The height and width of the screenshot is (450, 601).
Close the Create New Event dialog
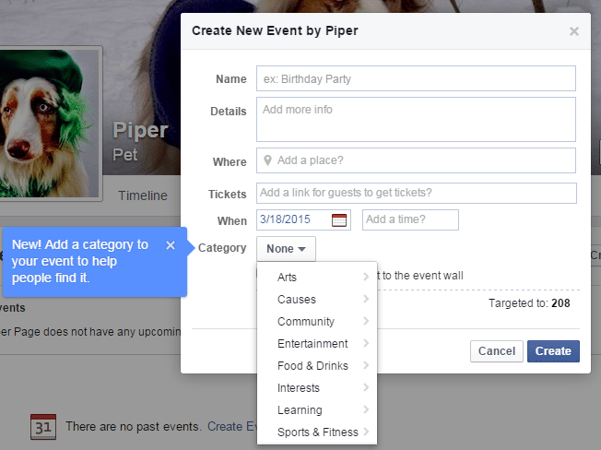tap(574, 31)
